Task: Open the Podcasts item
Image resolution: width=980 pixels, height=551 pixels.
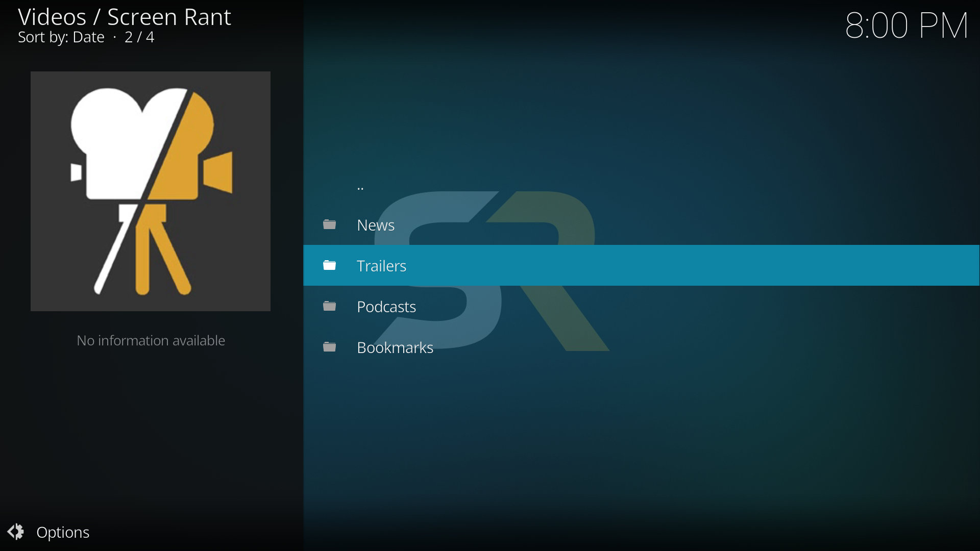Action: click(x=386, y=307)
